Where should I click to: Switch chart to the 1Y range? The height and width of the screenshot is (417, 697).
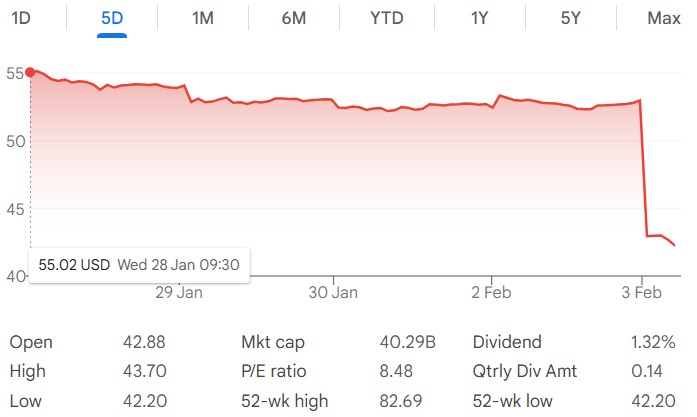(x=480, y=18)
